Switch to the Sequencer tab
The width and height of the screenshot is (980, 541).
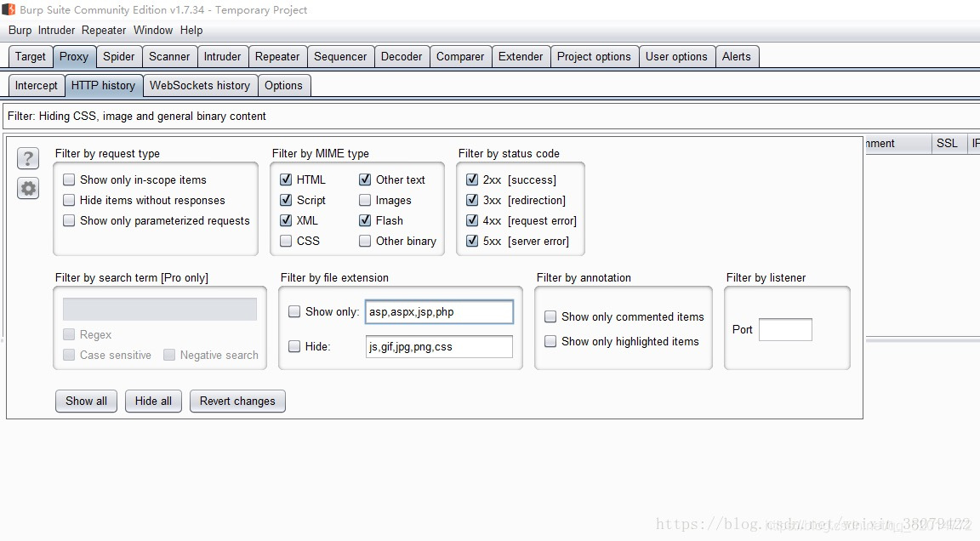coord(340,57)
